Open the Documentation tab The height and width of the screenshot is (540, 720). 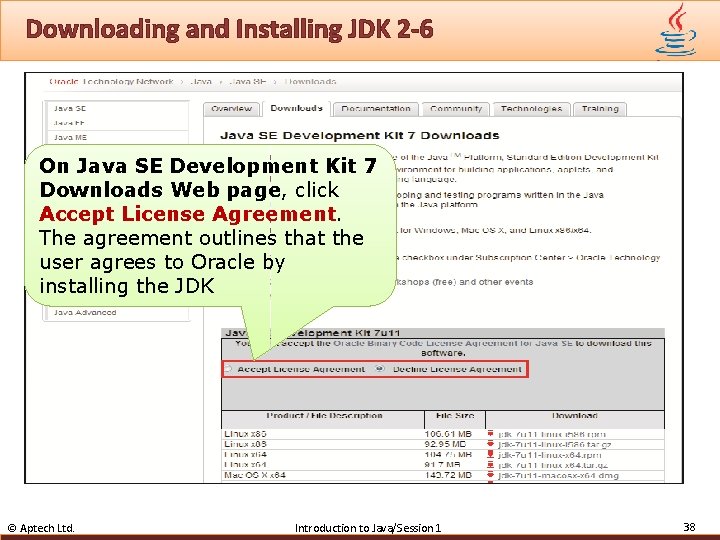coord(376,109)
